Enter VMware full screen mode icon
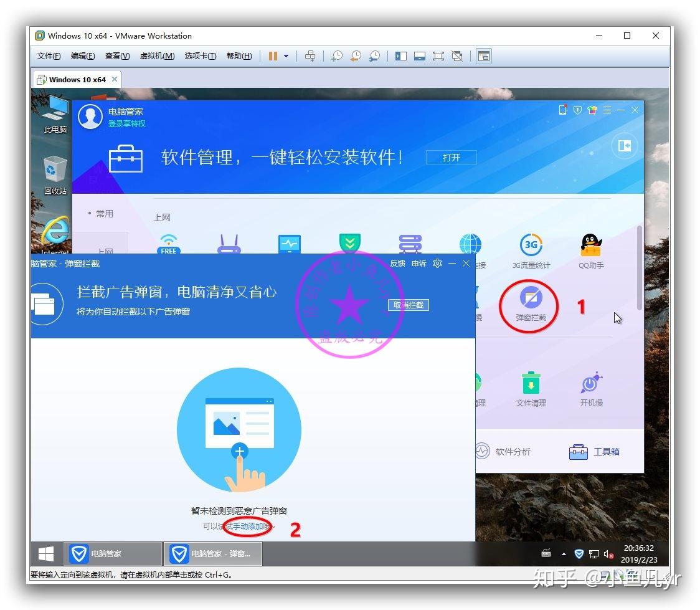The width and height of the screenshot is (700, 610). coord(438,56)
